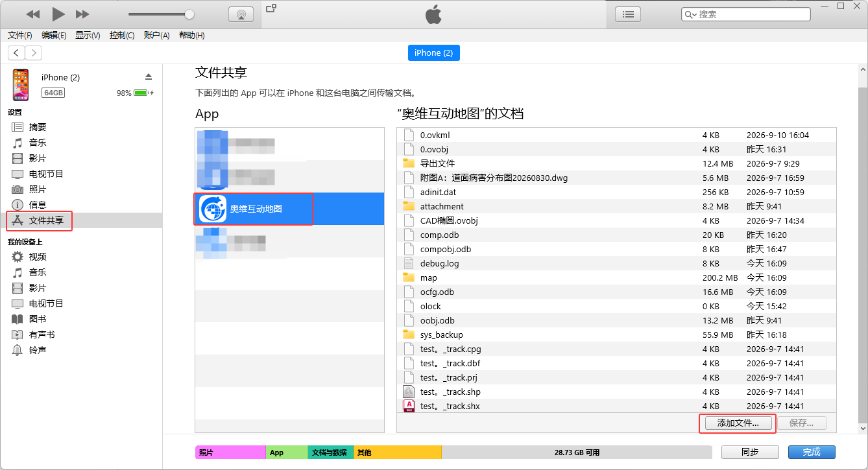This screenshot has width=868, height=470.
Task: Click the iPhone (2) device tab
Action: 433,53
